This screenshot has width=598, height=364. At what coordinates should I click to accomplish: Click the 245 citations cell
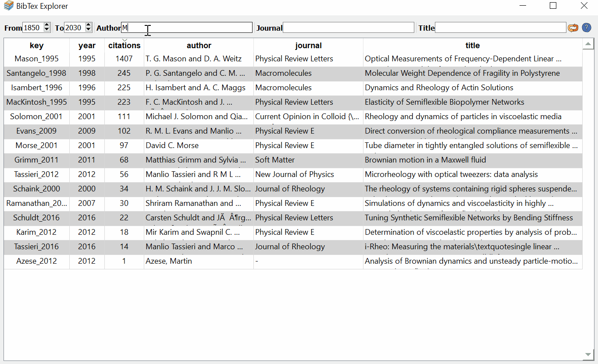(x=124, y=73)
